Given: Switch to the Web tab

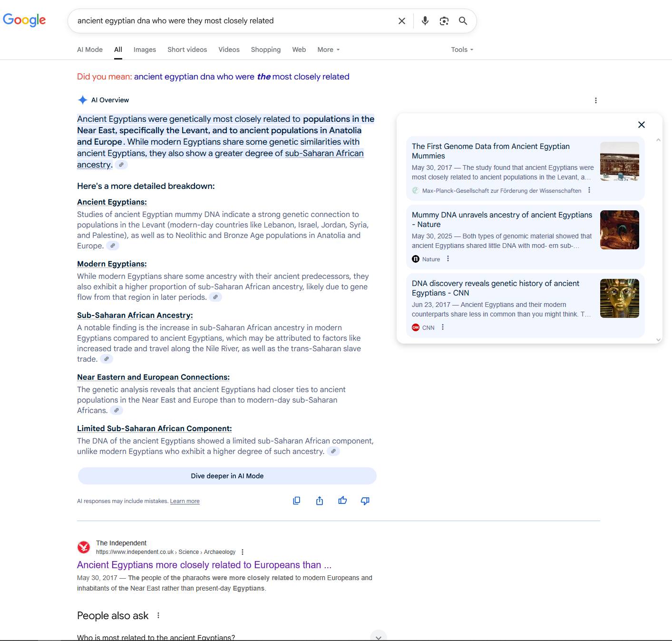Looking at the screenshot, I should point(299,49).
